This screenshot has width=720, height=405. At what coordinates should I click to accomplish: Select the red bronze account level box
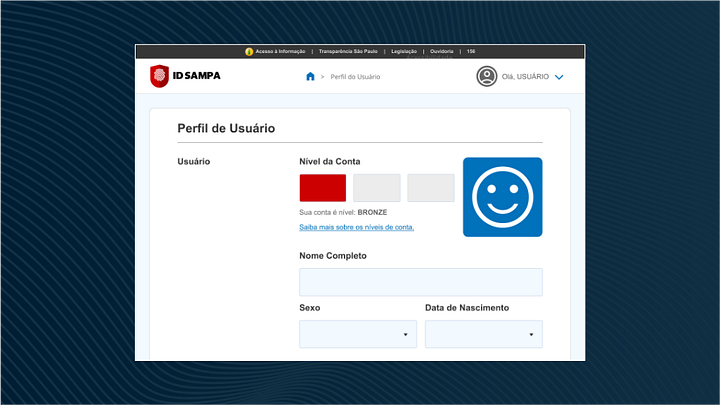pyautogui.click(x=323, y=188)
